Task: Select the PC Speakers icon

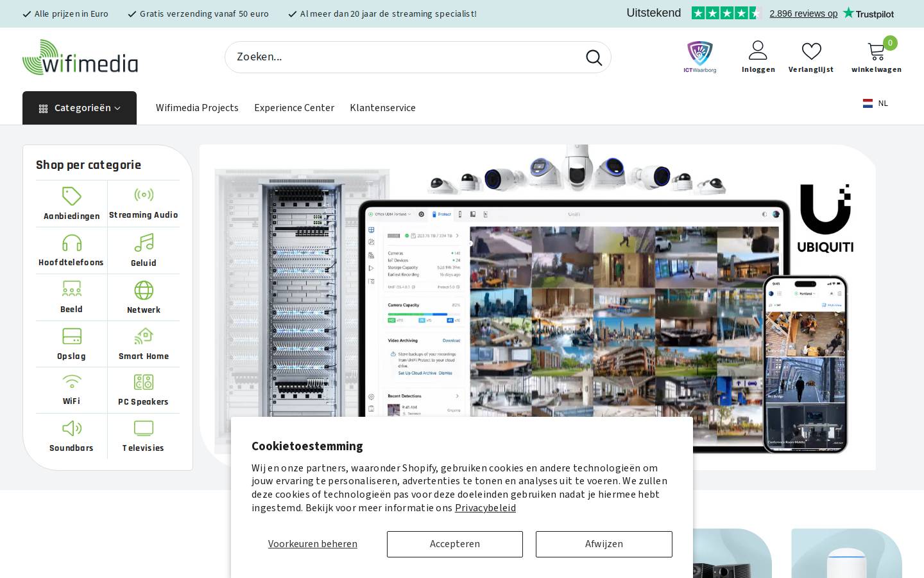Action: [144, 382]
